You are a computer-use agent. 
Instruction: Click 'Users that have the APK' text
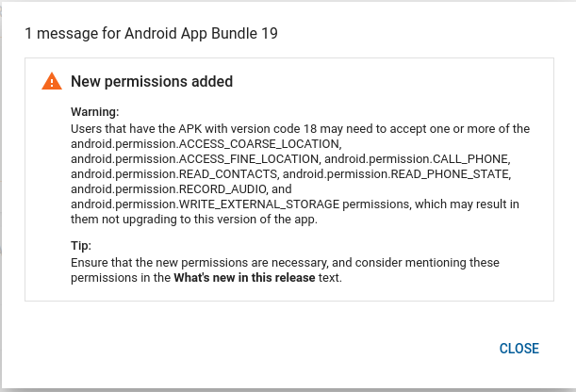pyautogui.click(x=132, y=128)
